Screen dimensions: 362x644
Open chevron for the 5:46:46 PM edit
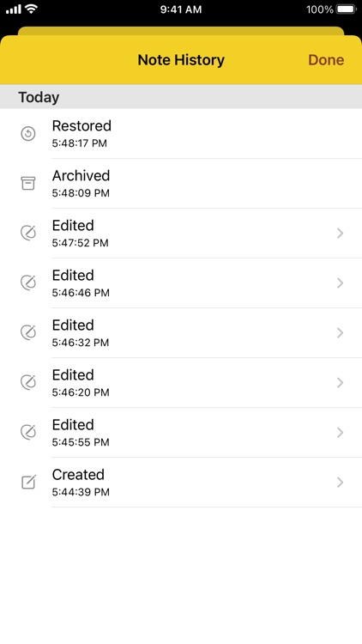click(340, 283)
